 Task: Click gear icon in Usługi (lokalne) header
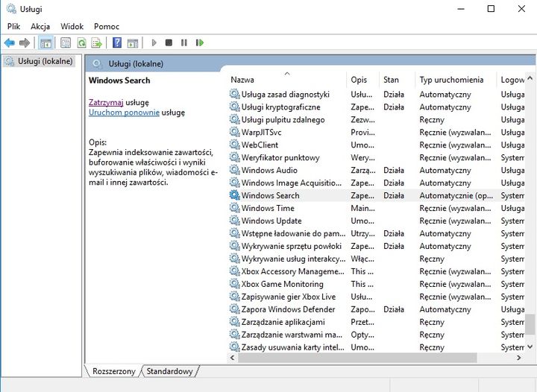click(97, 63)
